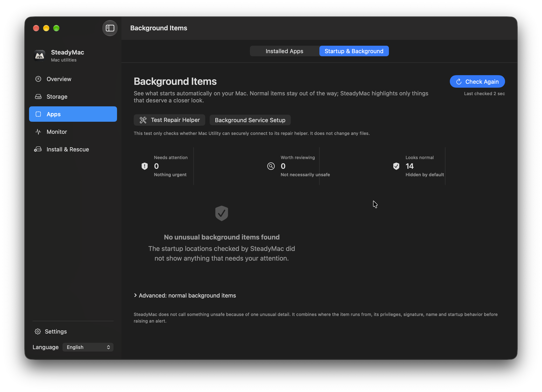
Task: Click the large gray shield checkmark icon
Action: point(222,213)
